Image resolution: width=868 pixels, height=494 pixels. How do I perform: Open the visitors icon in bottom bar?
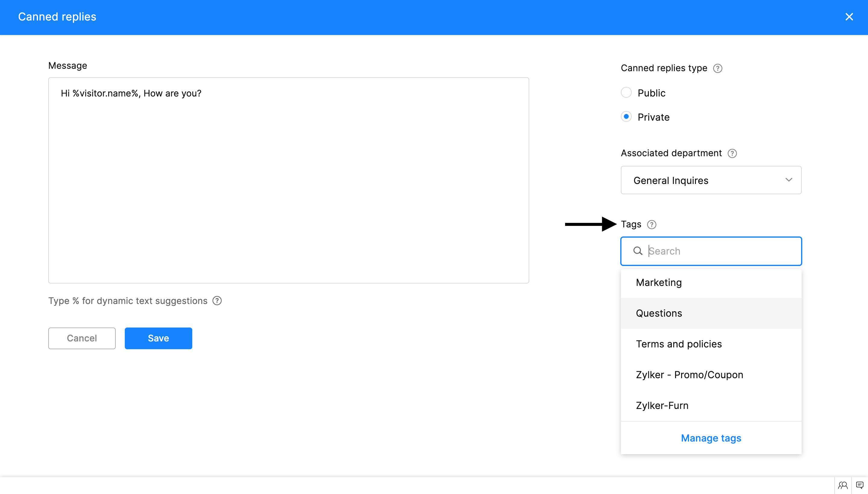click(x=843, y=485)
